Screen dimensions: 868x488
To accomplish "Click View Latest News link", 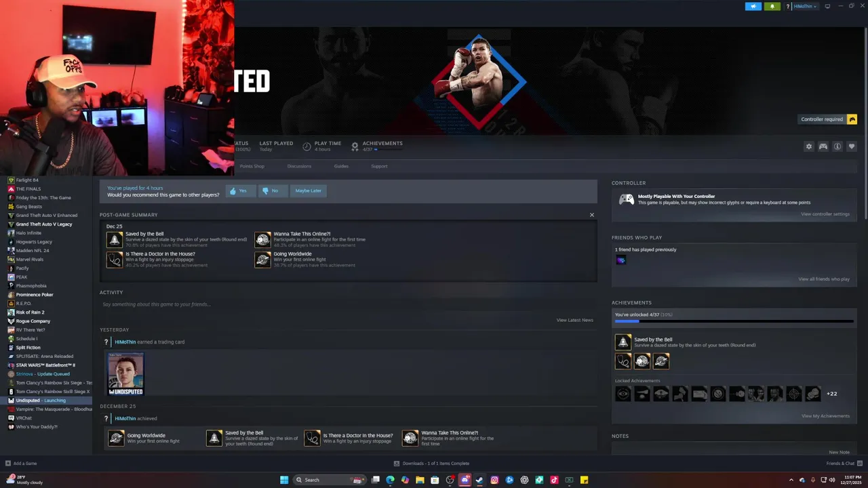I will tap(575, 320).
